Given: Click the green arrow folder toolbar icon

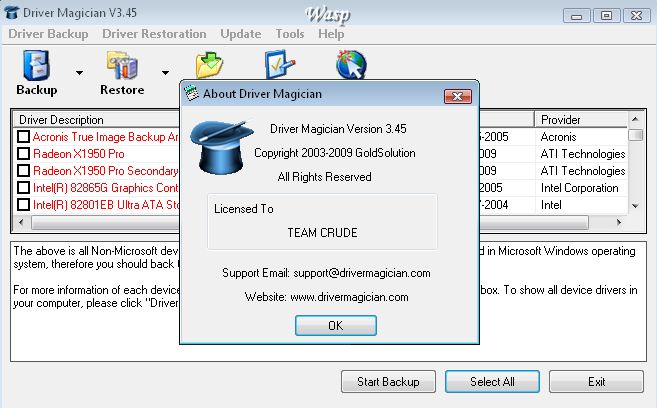Looking at the screenshot, I should (209, 65).
